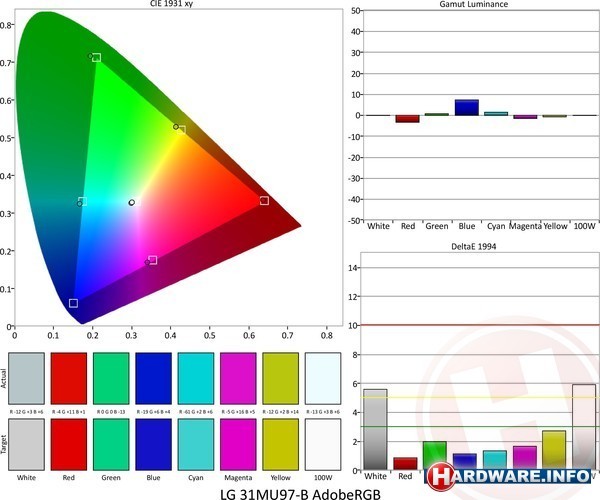Screen dimensions: 600x500
Task: Click the Cyan bar in Gamut Luminance chart
Action: click(x=496, y=114)
